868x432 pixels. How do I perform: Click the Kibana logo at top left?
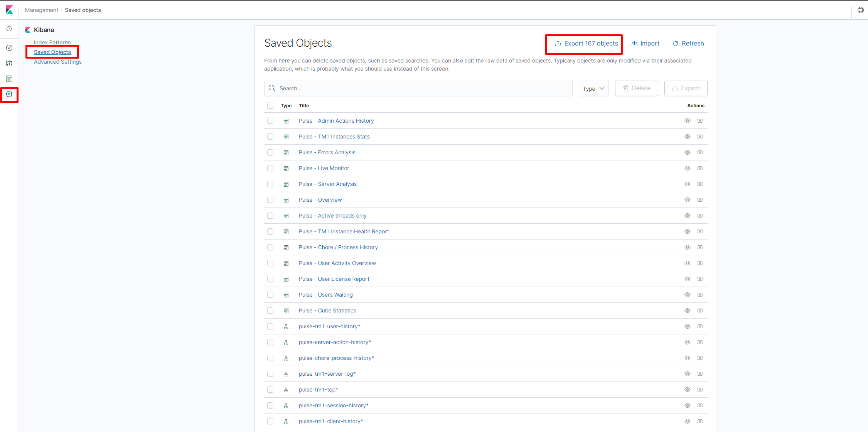(x=9, y=10)
